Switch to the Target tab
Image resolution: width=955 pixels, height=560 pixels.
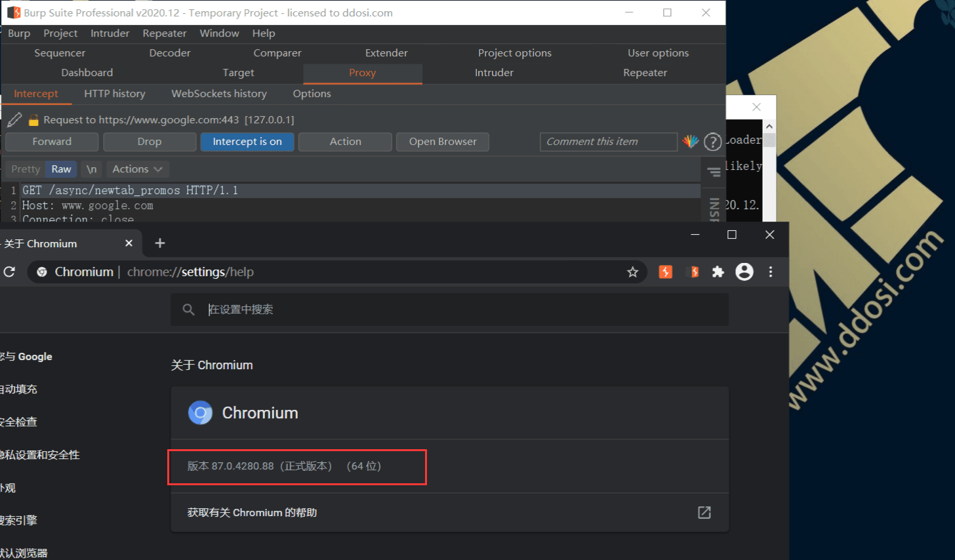(238, 73)
